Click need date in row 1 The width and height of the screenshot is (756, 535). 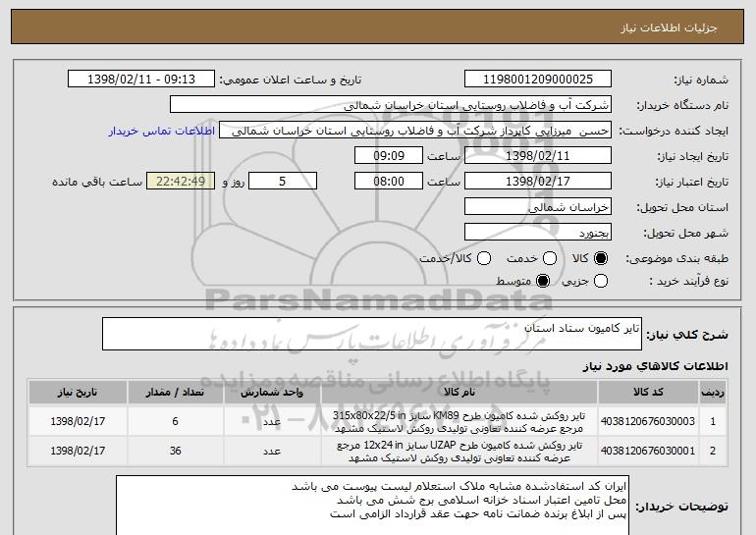coord(78,421)
